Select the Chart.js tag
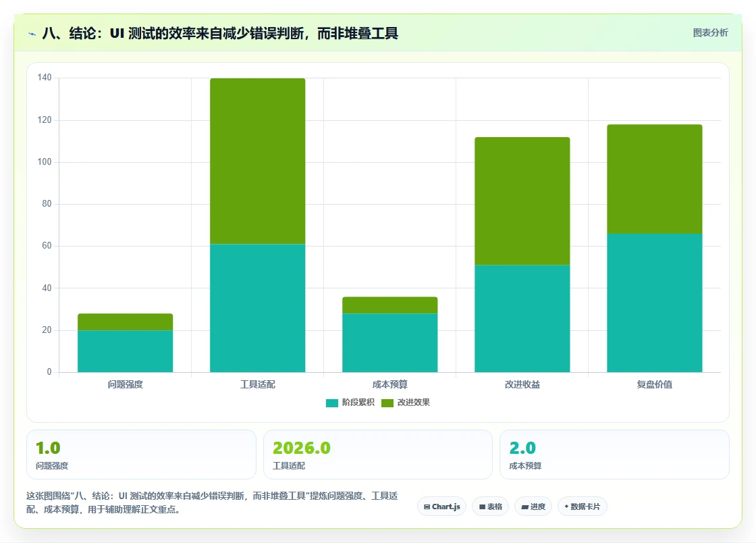Screen dimensions: 756x543 click(441, 507)
